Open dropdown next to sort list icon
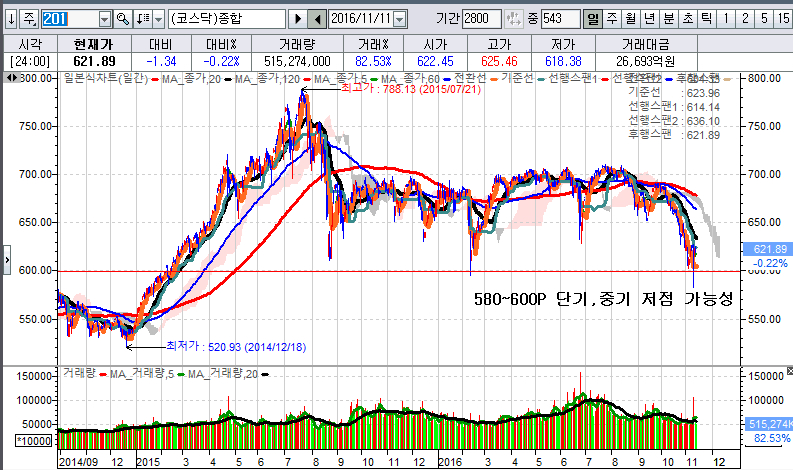Image resolution: width=793 pixels, height=470 pixels. (x=158, y=19)
